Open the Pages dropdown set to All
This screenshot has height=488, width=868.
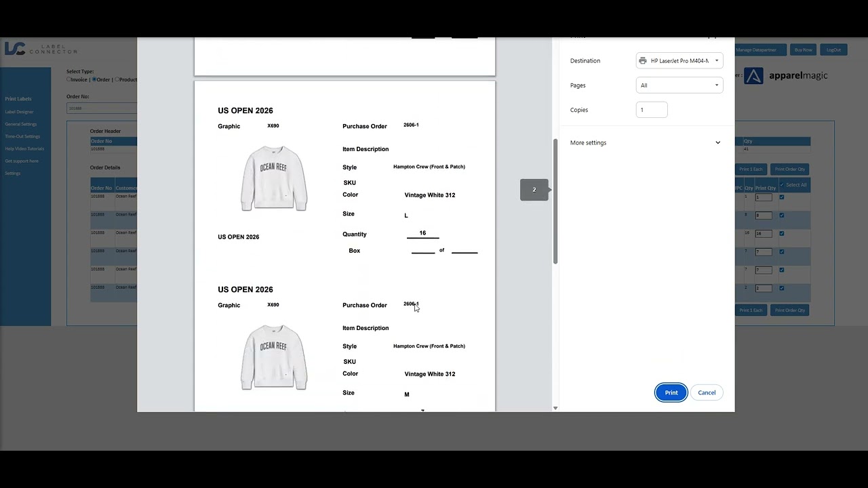point(679,85)
